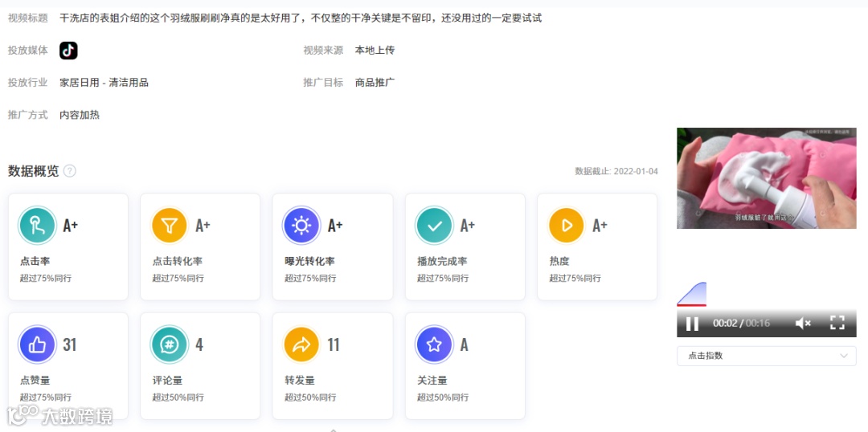Click the video title text

[x=301, y=18]
